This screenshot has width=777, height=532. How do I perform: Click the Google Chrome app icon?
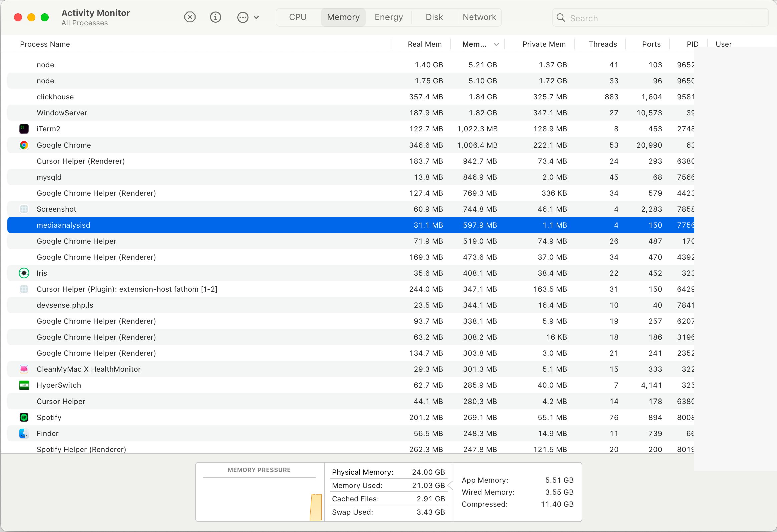tap(24, 145)
